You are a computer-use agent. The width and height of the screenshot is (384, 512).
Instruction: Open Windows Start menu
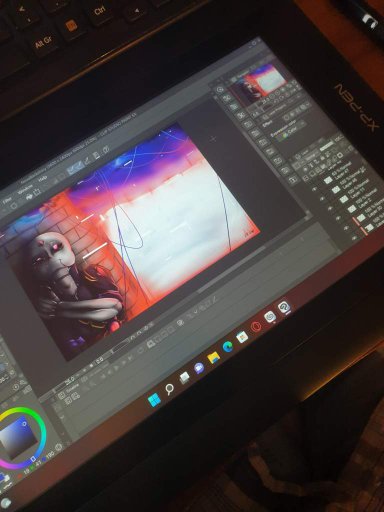(x=154, y=400)
